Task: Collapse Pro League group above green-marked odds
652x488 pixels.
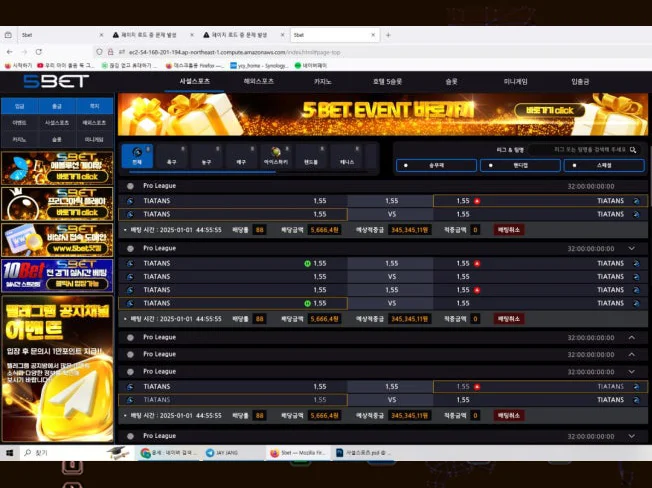Action: click(632, 249)
